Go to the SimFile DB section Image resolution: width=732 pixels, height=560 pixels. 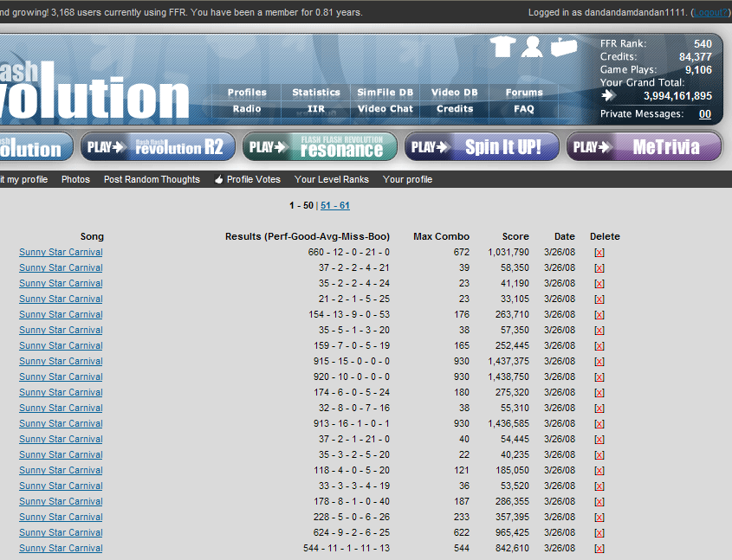click(x=385, y=93)
